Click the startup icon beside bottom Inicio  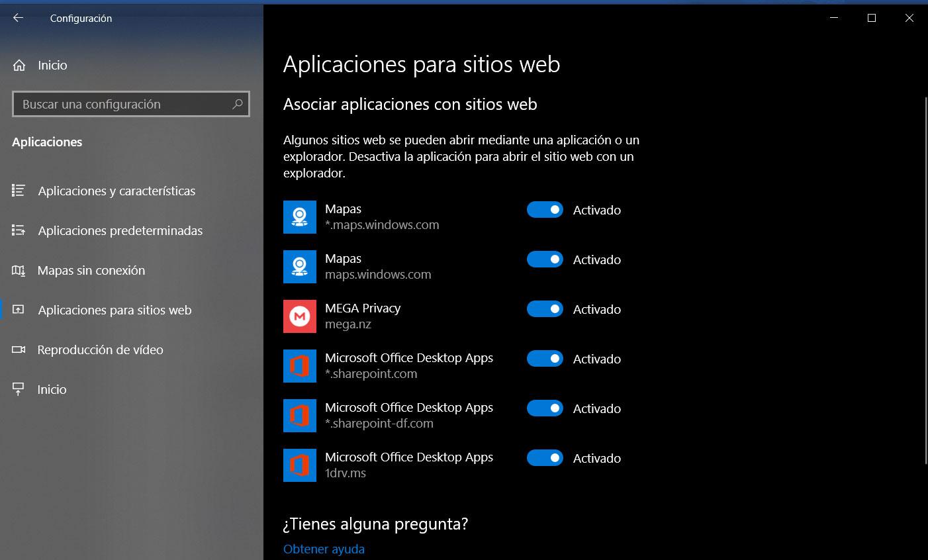coord(19,389)
